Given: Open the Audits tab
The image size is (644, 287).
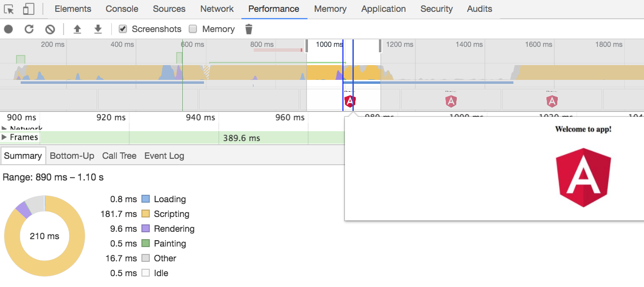Looking at the screenshot, I should point(479,9).
